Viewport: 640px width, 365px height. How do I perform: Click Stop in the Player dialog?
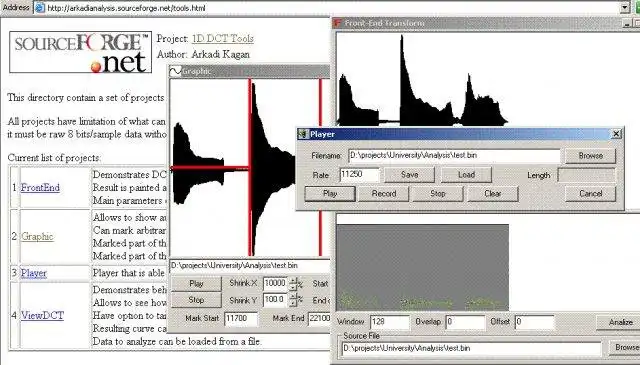click(438, 194)
